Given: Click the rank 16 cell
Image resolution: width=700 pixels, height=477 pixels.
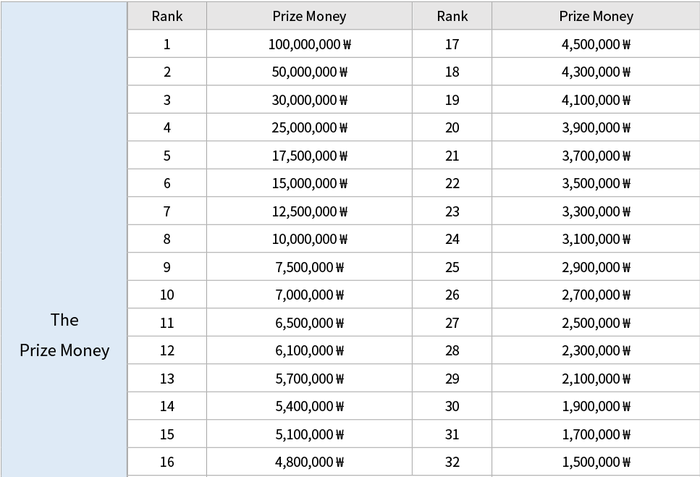Looking at the screenshot, I should [167, 463].
